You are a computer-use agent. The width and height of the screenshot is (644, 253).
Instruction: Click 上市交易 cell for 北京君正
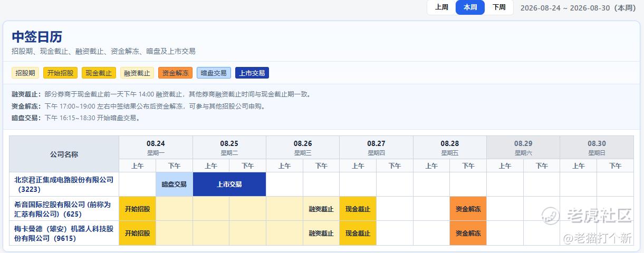point(229,184)
